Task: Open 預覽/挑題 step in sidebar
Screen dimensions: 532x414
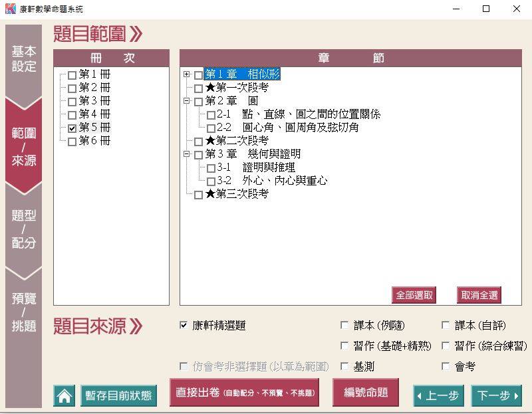Action: pyautogui.click(x=23, y=312)
